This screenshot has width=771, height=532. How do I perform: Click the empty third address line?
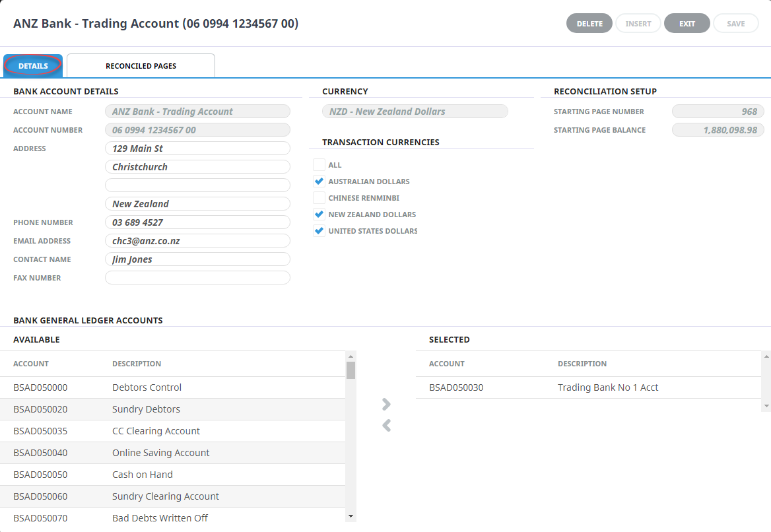tap(197, 185)
